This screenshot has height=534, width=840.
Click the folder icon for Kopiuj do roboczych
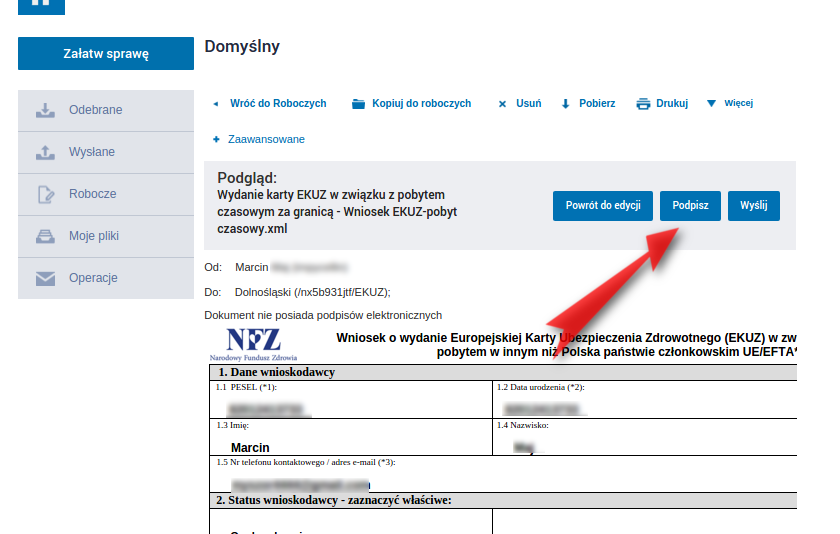click(x=358, y=104)
